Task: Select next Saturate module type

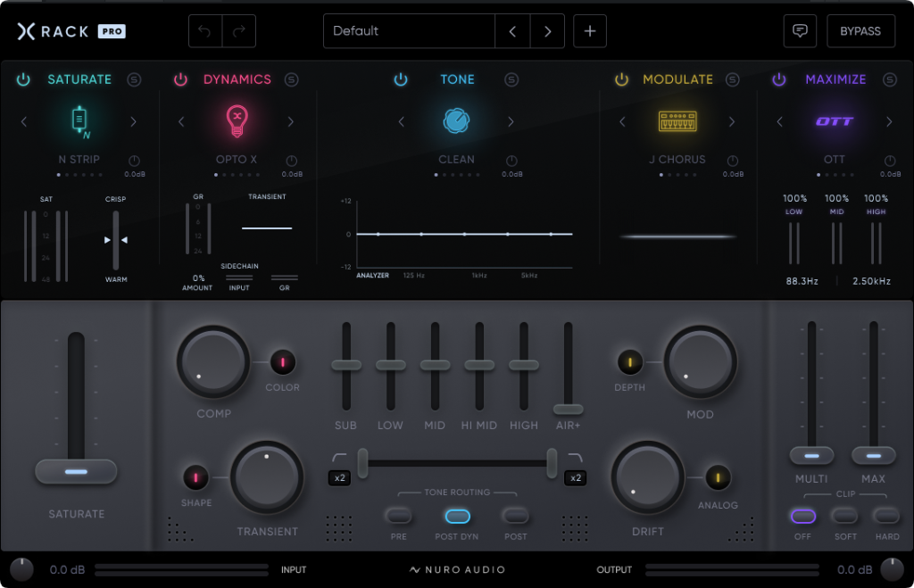Action: (134, 121)
